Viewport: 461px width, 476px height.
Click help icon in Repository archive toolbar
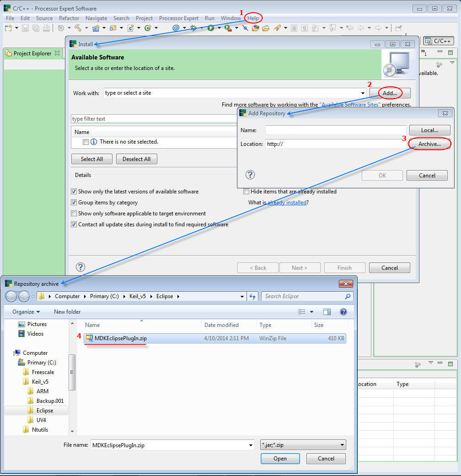point(343,312)
